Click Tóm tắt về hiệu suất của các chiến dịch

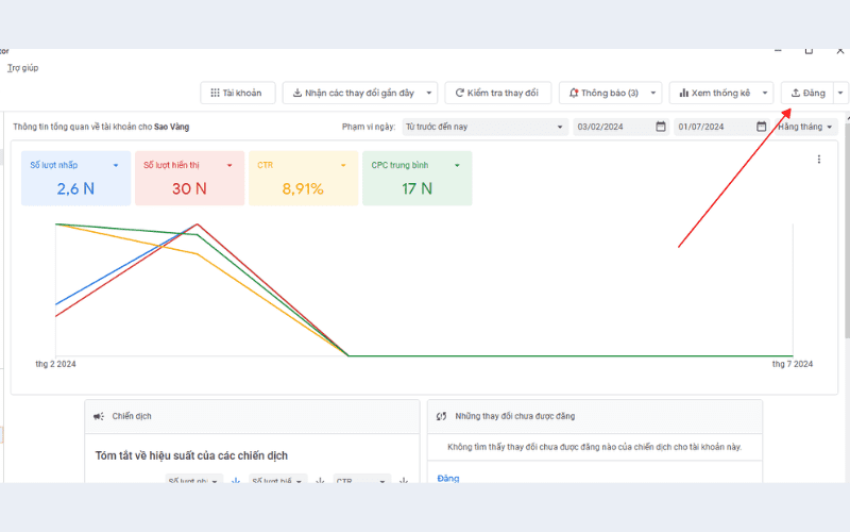191,456
